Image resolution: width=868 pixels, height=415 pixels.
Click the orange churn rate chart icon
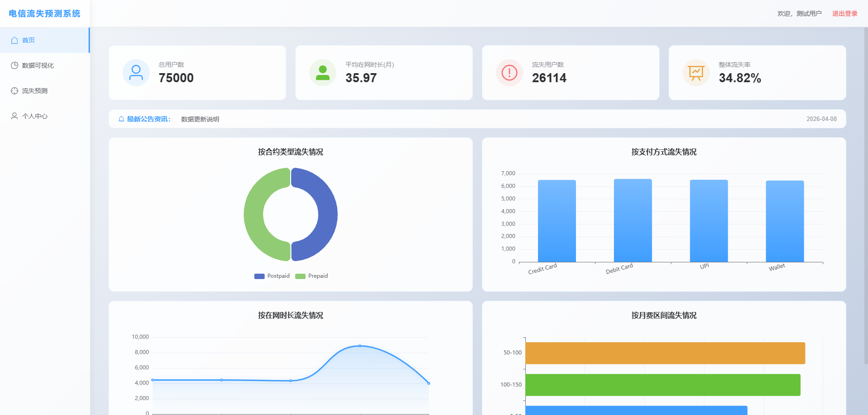point(696,73)
